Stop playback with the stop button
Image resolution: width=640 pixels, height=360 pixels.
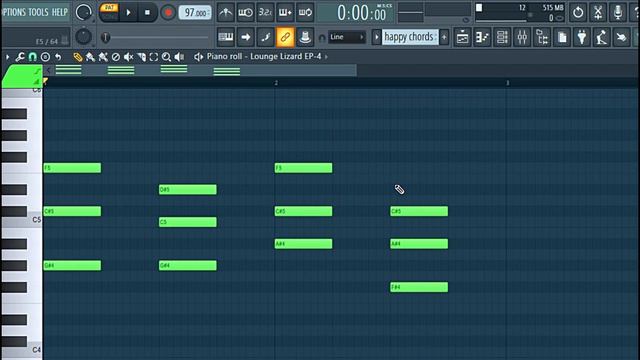click(x=147, y=13)
